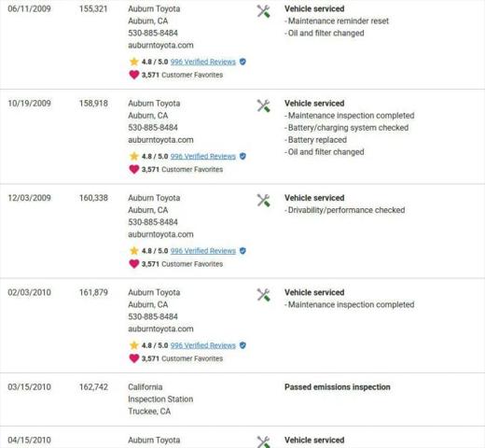Click phone number 530-885-8484 in 10/19/2009 entry
This screenshot has height=448, width=485.
tap(153, 128)
